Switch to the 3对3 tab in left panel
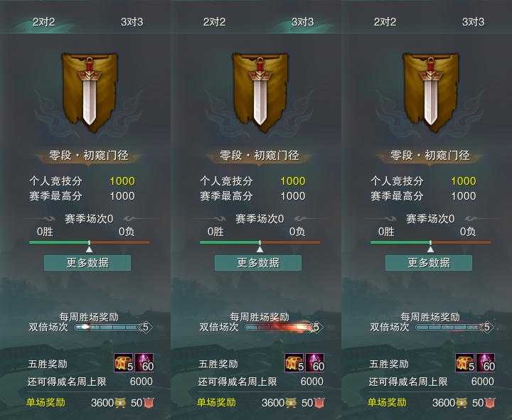512x420 pixels. coord(132,22)
